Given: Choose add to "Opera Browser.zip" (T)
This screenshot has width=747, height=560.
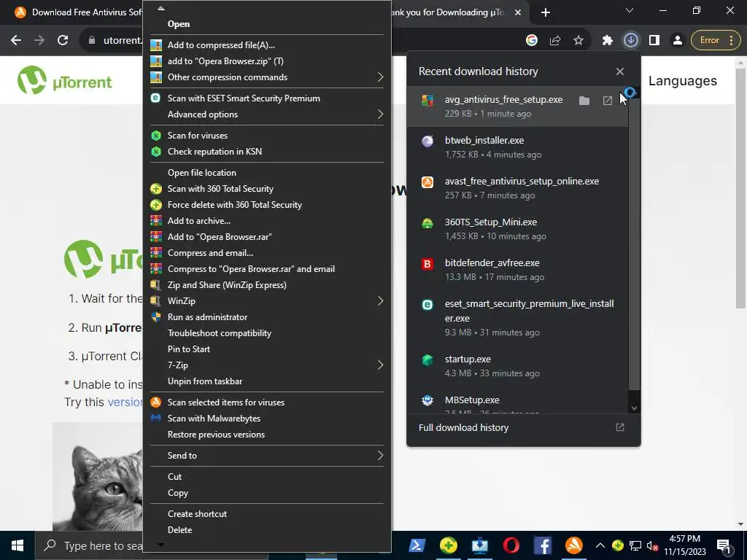Looking at the screenshot, I should 267,61.
